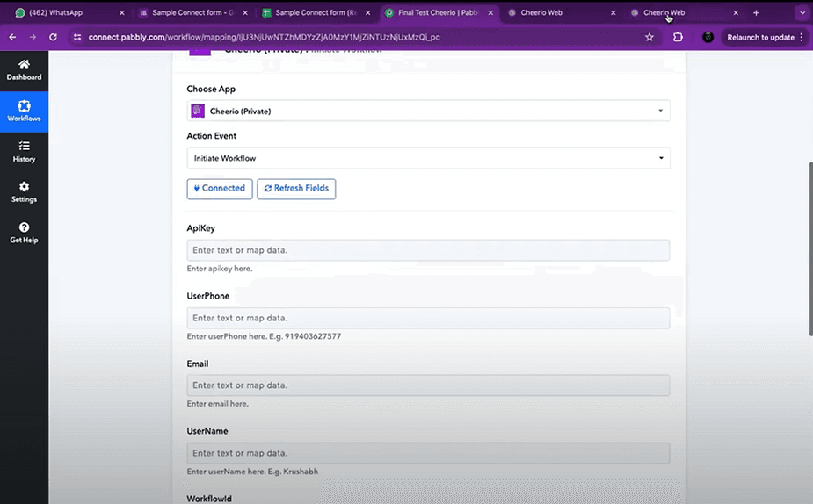Click the Action Event label
This screenshot has width=813, height=504.
(212, 136)
